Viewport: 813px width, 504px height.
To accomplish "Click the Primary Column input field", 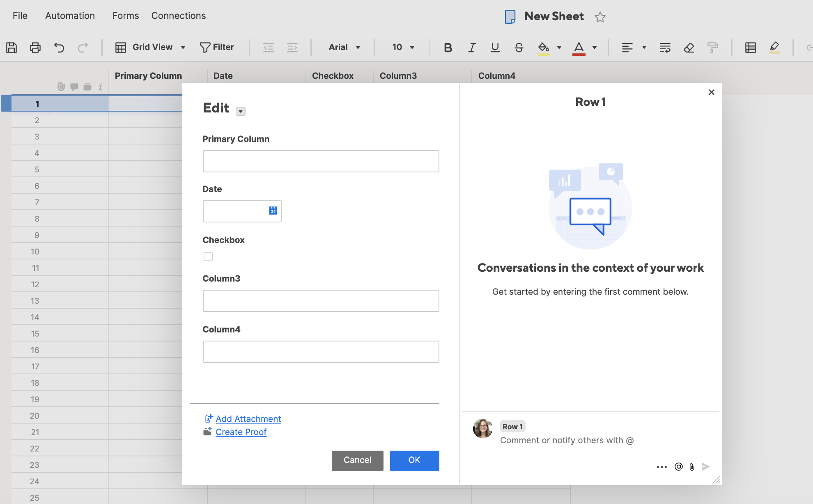I will point(321,161).
